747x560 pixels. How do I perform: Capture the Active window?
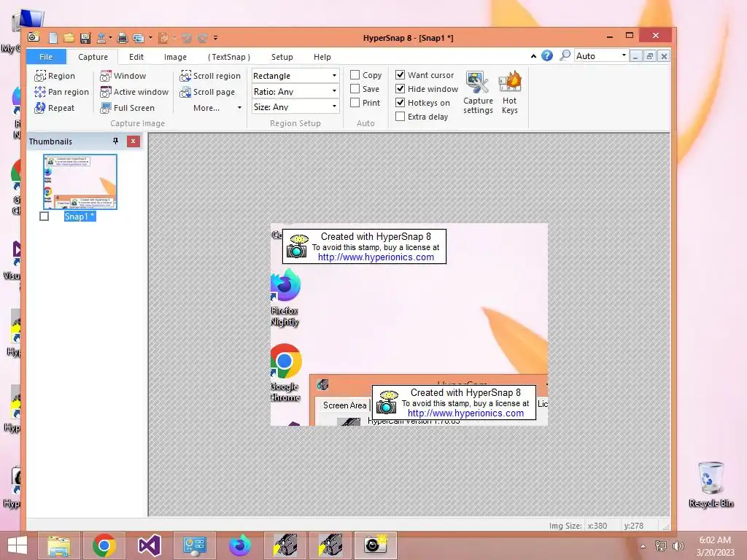pos(134,92)
